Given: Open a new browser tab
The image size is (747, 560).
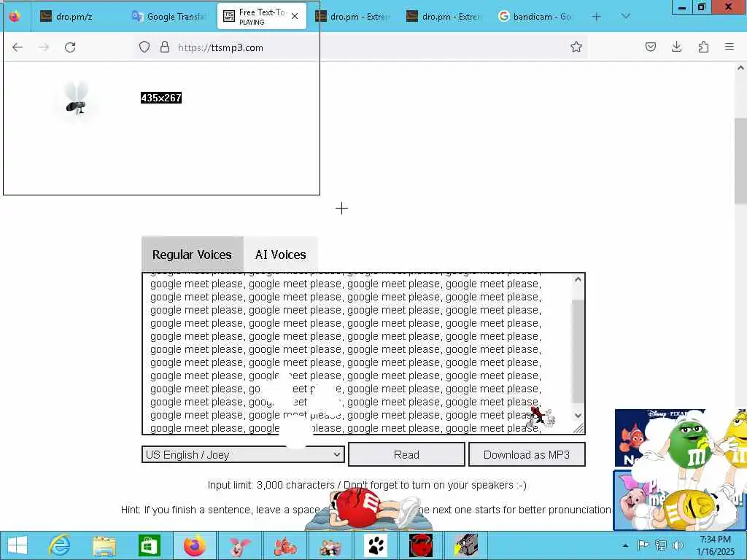Looking at the screenshot, I should [x=596, y=17].
